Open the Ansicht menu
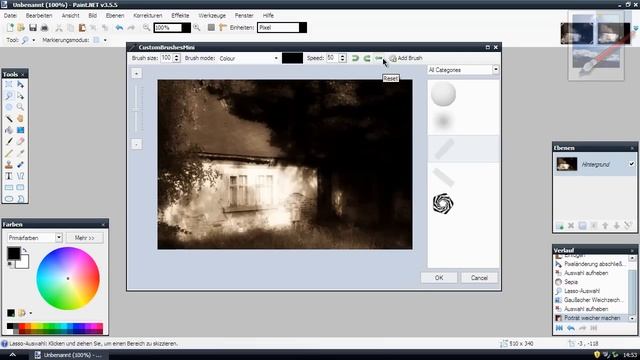 point(70,16)
